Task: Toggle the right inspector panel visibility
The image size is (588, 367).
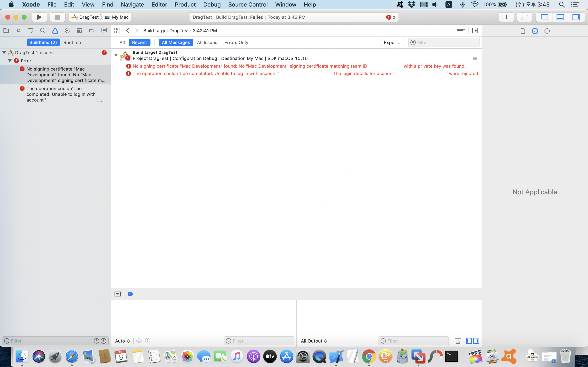Action: (576, 17)
